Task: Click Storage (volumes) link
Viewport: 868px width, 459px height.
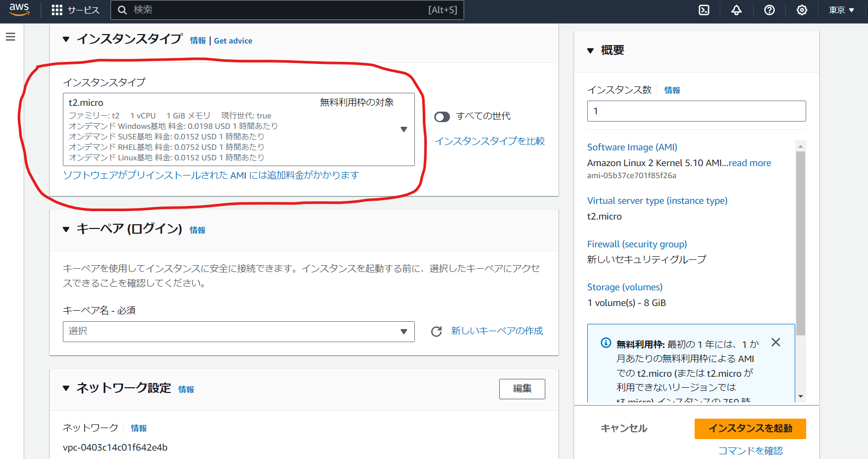Action: [x=625, y=287]
